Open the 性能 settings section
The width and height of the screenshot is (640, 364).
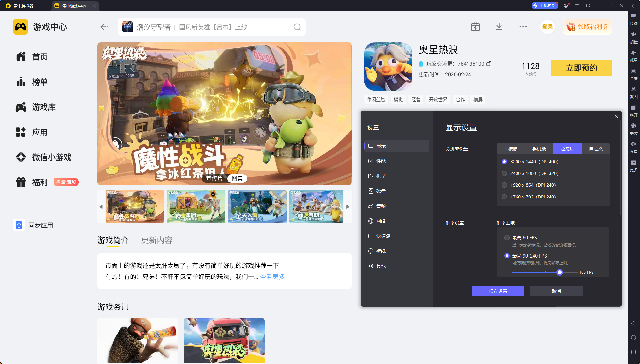[381, 161]
